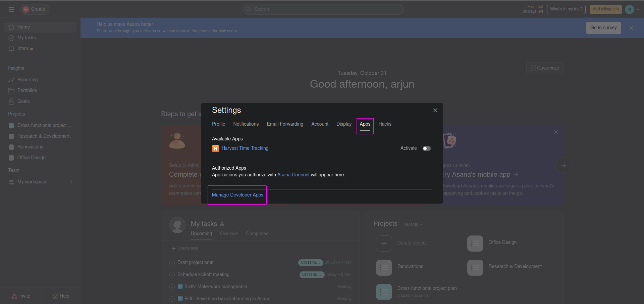Select the Renovations project square icon
Image resolution: width=644 pixels, height=304 pixels.
11,147
